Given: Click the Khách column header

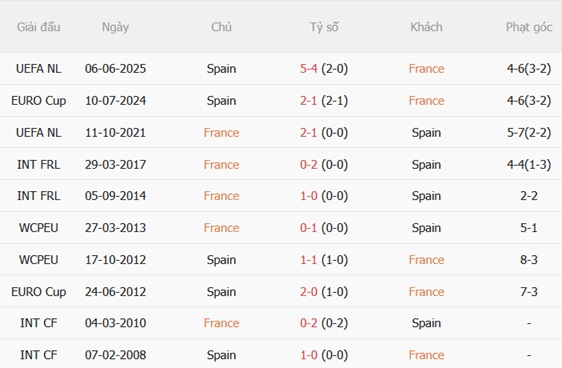Looking at the screenshot, I should (426, 27).
